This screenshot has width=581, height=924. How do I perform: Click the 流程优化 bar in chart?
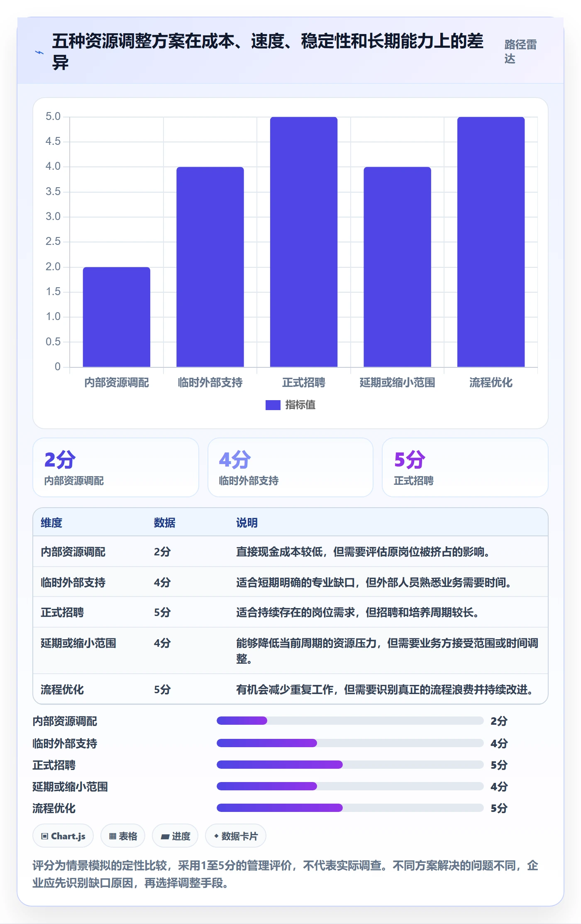tap(491, 242)
